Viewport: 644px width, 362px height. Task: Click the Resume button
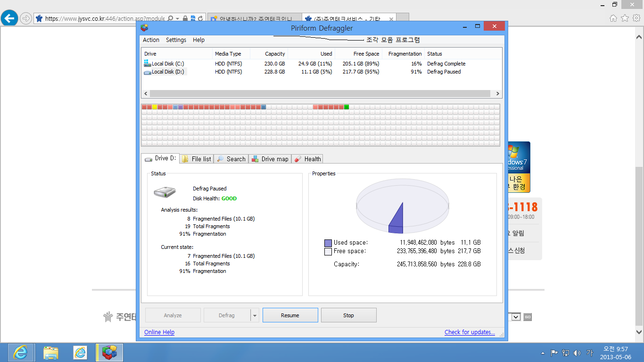[x=290, y=315]
